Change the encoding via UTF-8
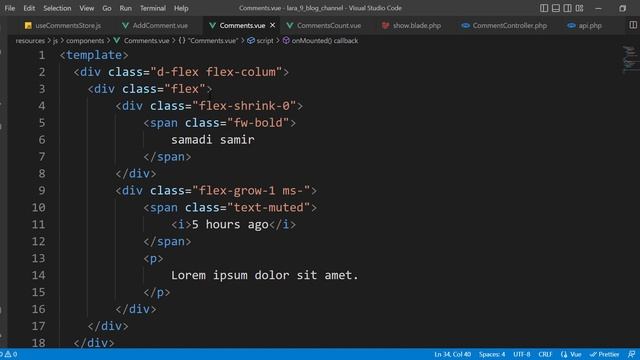Viewport: 640px width, 360px height. 522,354
